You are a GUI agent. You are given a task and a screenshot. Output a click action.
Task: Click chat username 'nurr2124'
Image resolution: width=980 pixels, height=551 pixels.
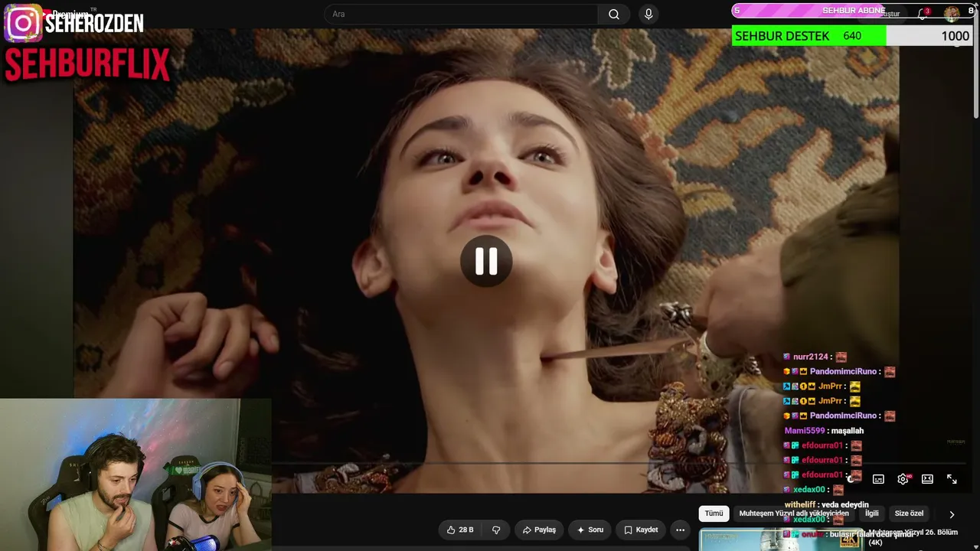coord(811,357)
